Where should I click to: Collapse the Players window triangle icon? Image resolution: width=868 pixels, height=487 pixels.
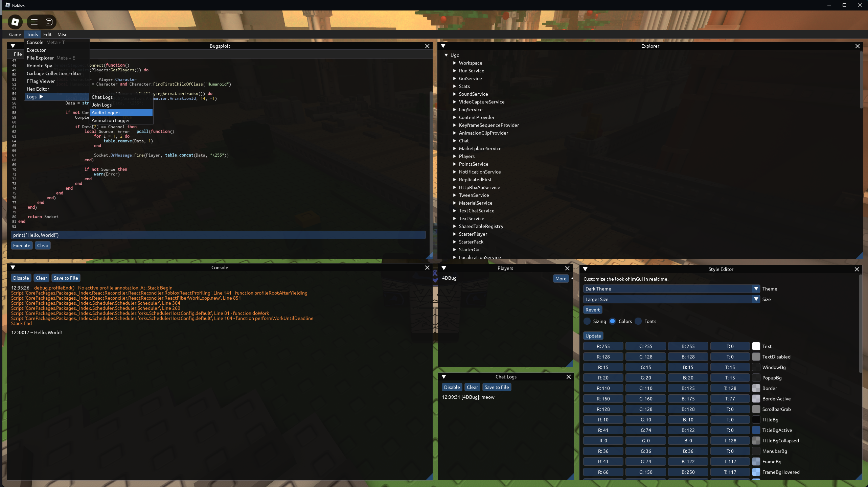(444, 268)
